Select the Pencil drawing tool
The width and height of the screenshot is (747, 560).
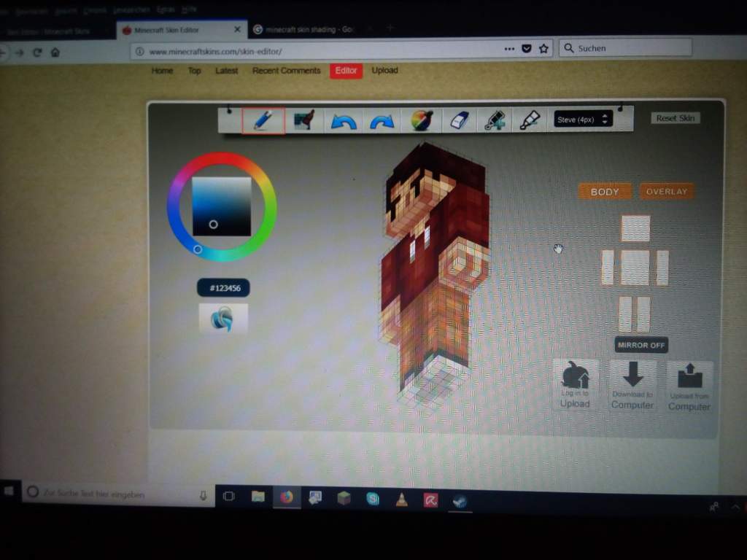pos(263,120)
